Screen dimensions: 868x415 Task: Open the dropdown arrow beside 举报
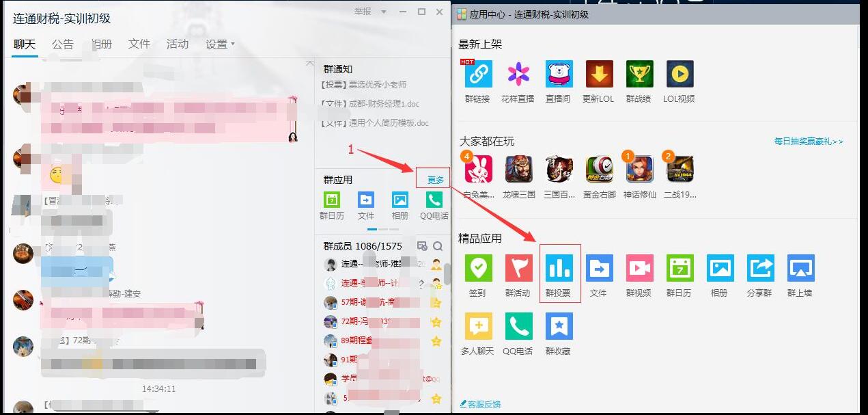tap(384, 12)
